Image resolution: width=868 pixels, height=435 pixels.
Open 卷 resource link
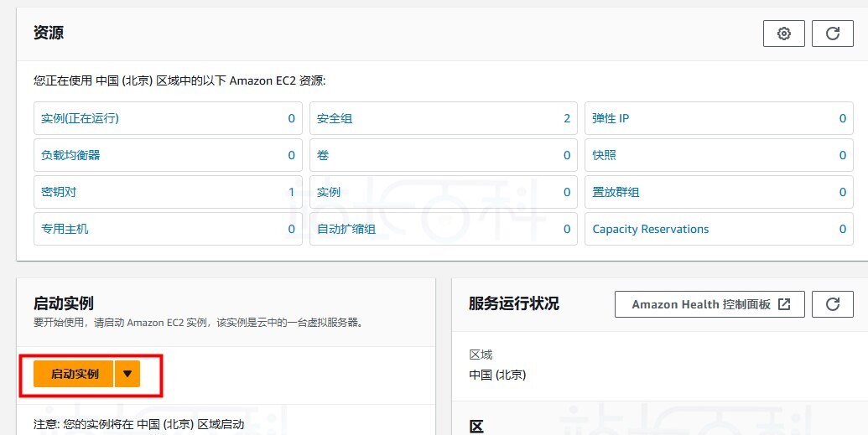pyautogui.click(x=323, y=156)
